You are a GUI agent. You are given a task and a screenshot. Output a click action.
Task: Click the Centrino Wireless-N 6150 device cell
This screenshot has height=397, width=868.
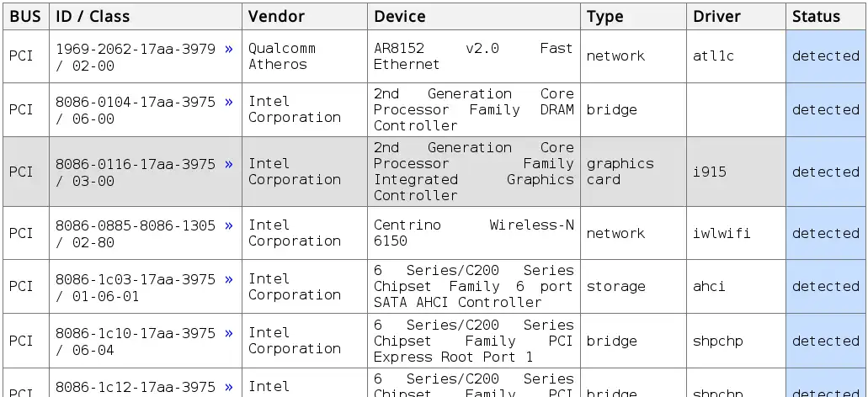[474, 233]
